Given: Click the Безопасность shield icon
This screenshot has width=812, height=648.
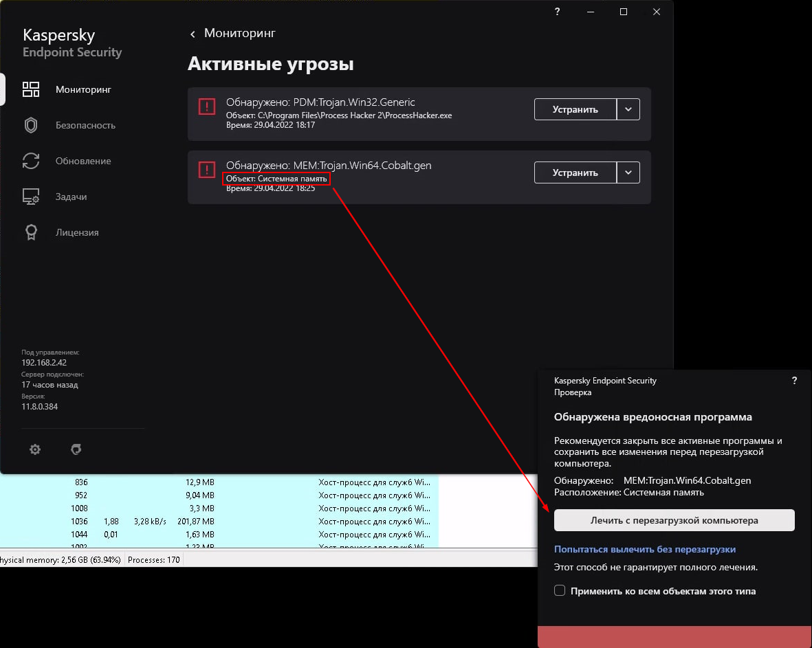Looking at the screenshot, I should 31,125.
